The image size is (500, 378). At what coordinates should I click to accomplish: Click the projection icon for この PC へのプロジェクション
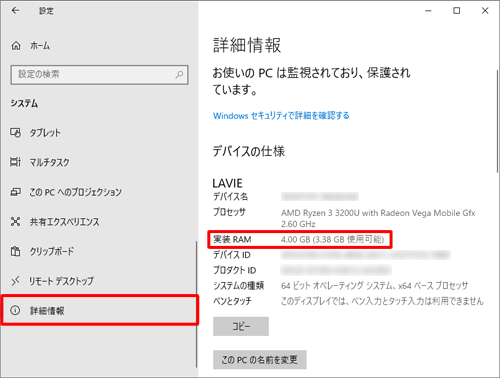click(16, 192)
